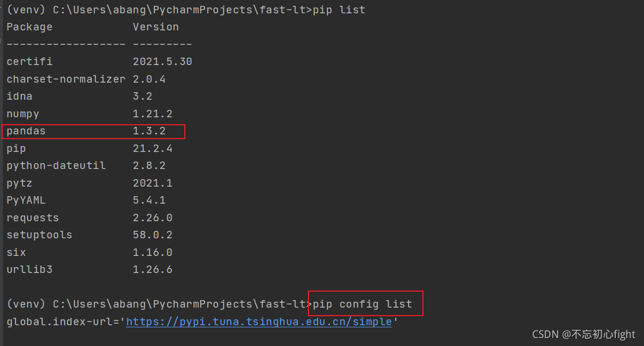Click the boxed 'pip config list' command
The width and height of the screenshot is (644, 346).
pyautogui.click(x=365, y=304)
